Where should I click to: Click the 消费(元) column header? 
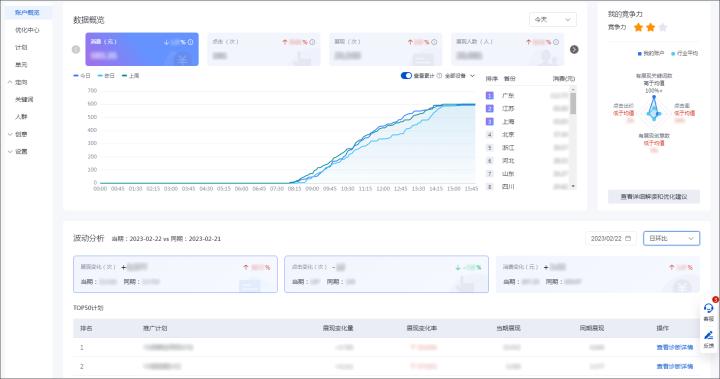click(x=563, y=79)
